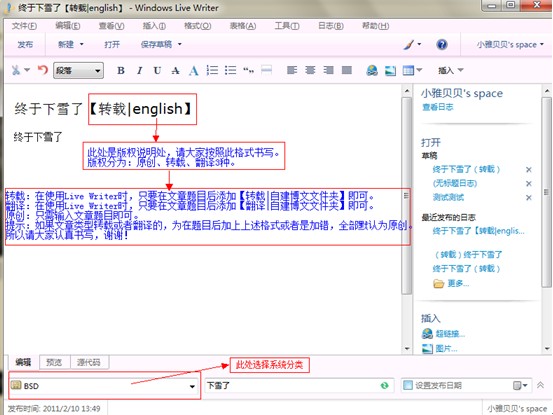
Task: Apply block quote formatting
Action: (248, 71)
